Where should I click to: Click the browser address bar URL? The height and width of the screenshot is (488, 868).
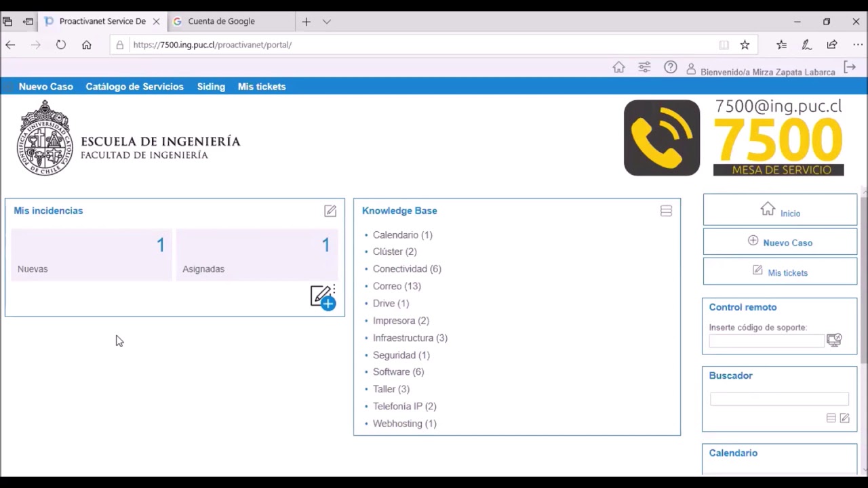click(x=212, y=45)
